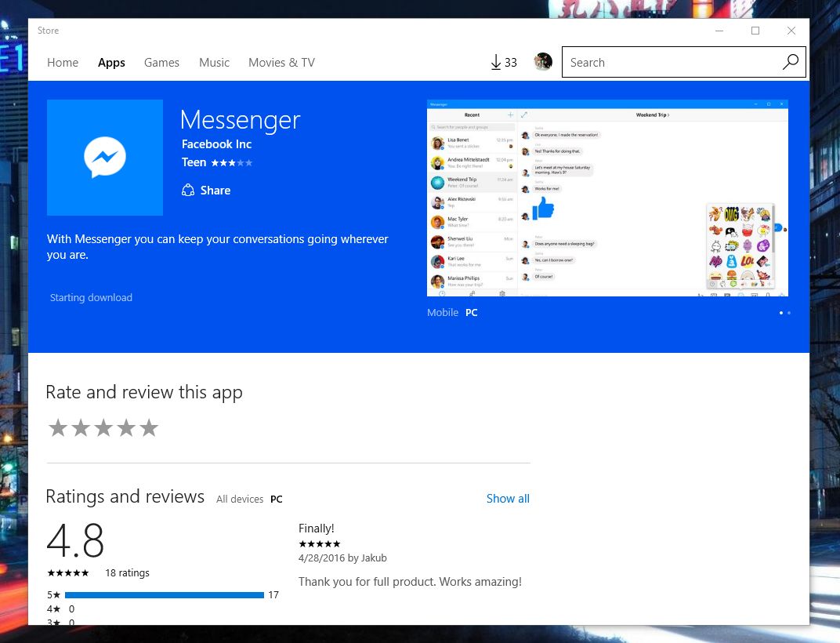Rate the app three stars

click(103, 428)
